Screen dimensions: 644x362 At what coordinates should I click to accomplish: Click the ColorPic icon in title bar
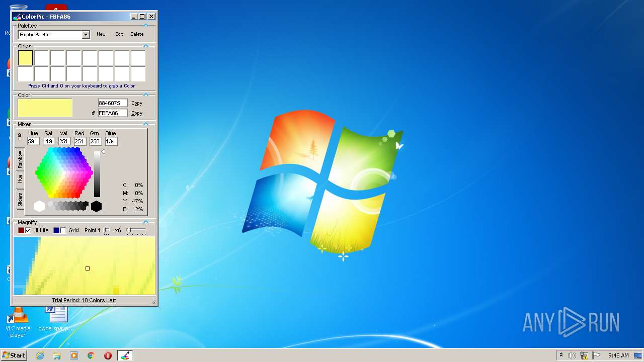pos(17,17)
